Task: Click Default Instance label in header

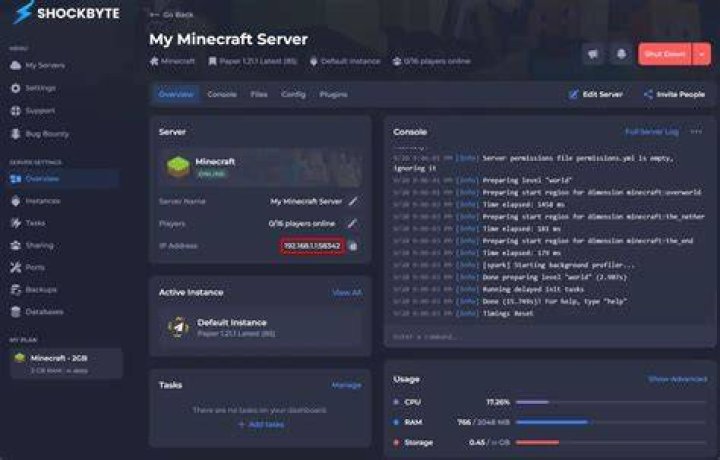Action: (x=345, y=61)
